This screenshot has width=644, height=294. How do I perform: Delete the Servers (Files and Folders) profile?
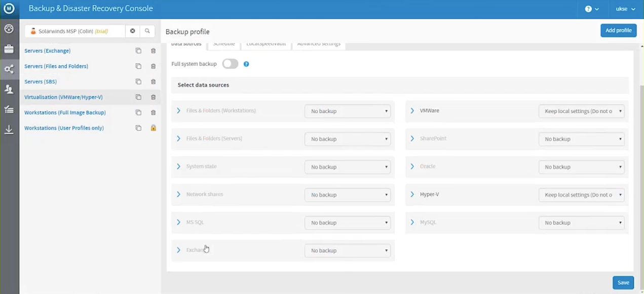pyautogui.click(x=153, y=66)
